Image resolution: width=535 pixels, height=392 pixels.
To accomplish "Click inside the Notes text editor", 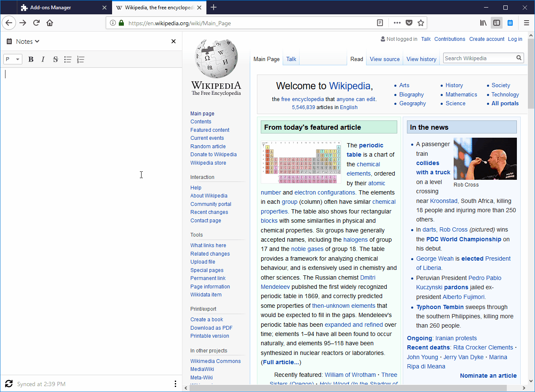I will 91,221.
